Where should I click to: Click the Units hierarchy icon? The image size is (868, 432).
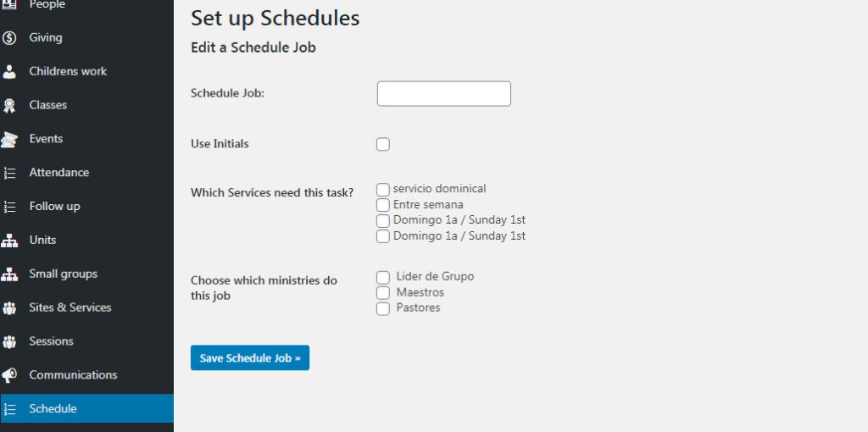point(9,241)
